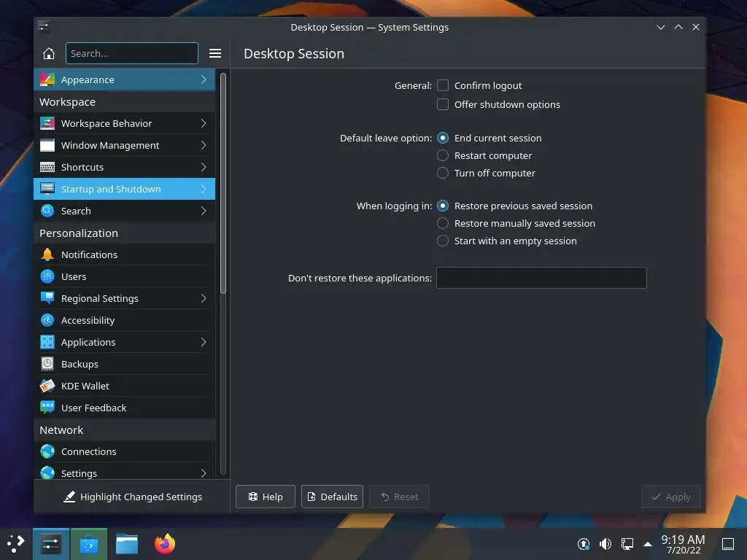The image size is (747, 560).
Task: Open the application launcher in taskbar
Action: point(16,544)
